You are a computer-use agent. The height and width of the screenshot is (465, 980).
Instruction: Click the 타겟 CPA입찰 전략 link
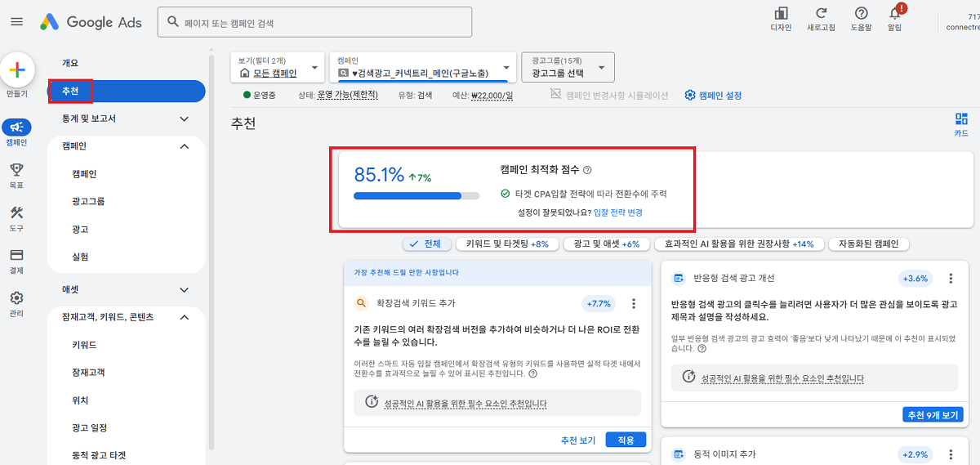pyautogui.click(x=549, y=194)
